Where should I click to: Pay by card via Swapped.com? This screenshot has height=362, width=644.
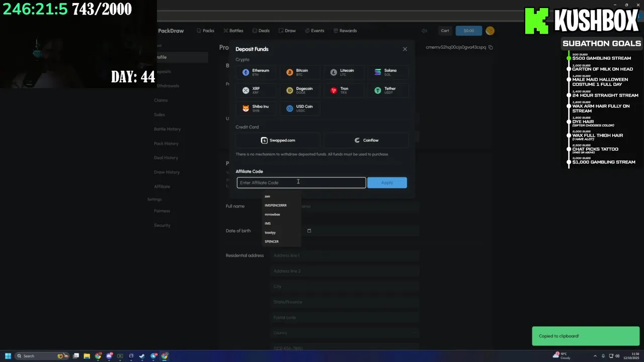pyautogui.click(x=278, y=140)
